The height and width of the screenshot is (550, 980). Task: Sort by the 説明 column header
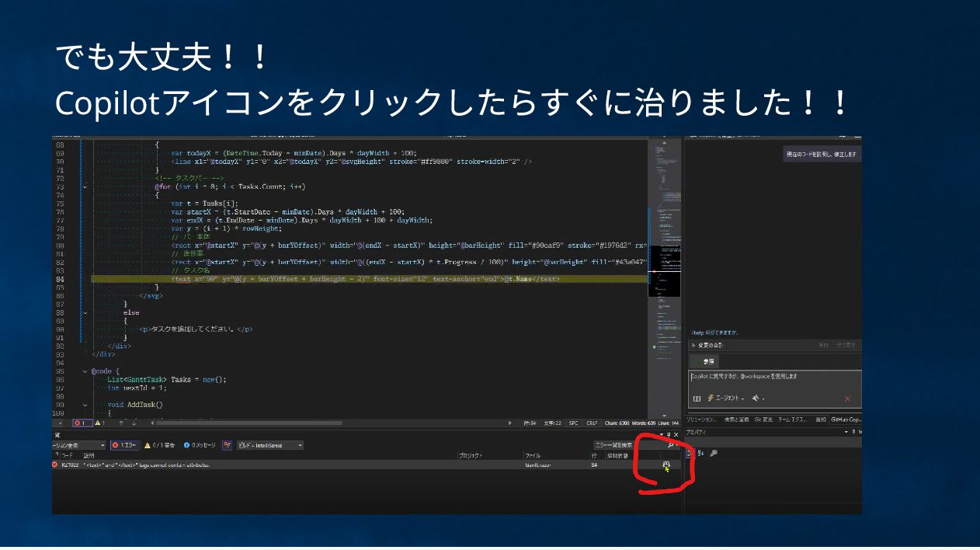coord(89,455)
